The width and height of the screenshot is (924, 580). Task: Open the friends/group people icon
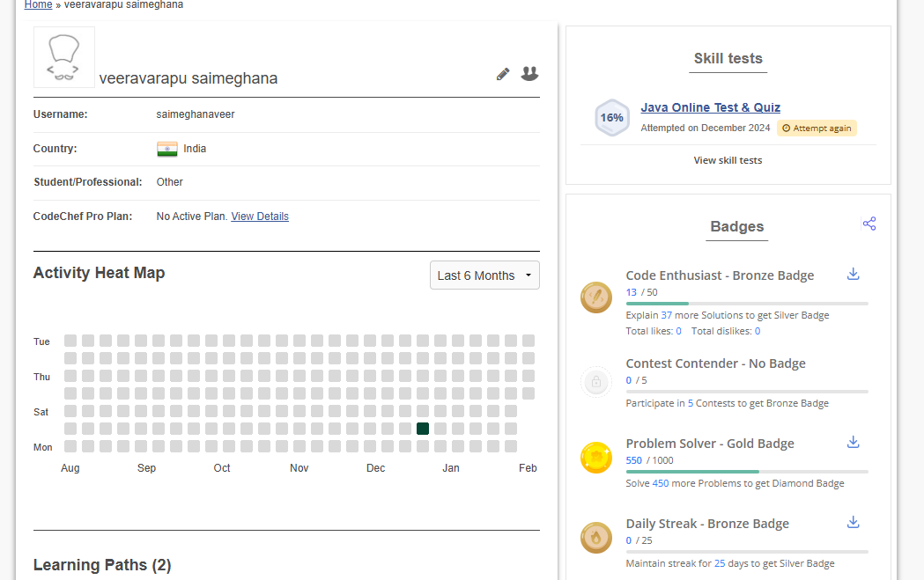coord(529,74)
